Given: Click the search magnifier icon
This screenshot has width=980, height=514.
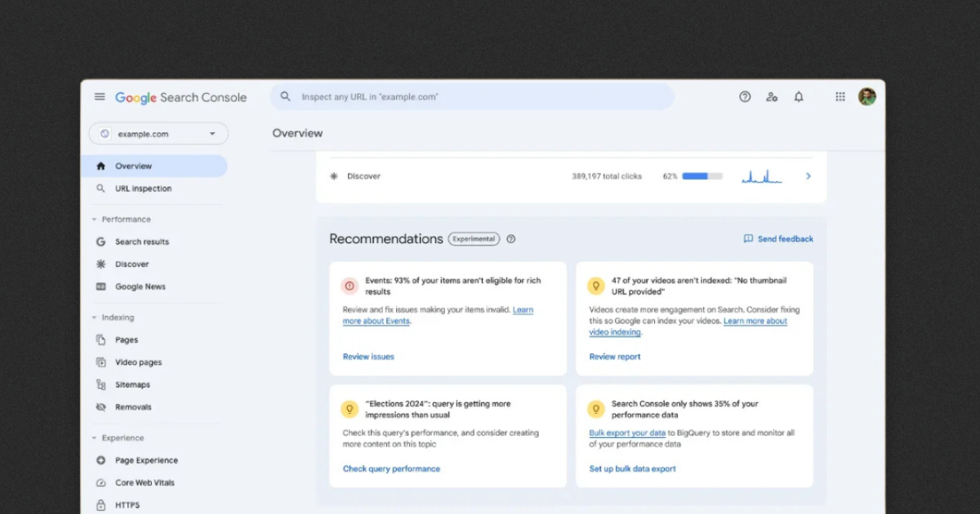Looking at the screenshot, I should click(285, 96).
